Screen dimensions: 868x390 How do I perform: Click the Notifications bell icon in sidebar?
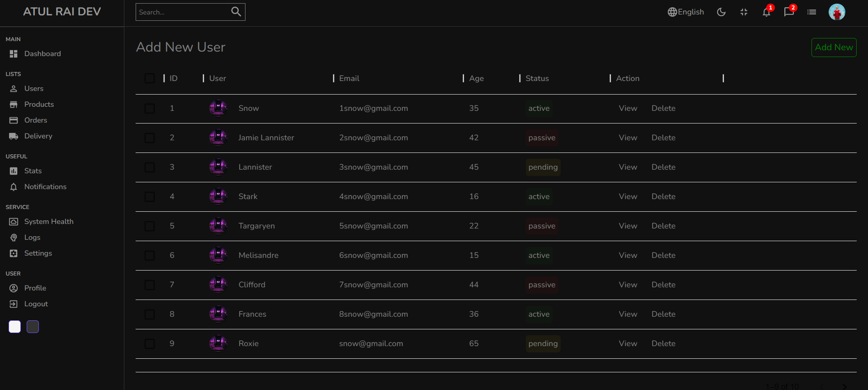[x=14, y=187]
